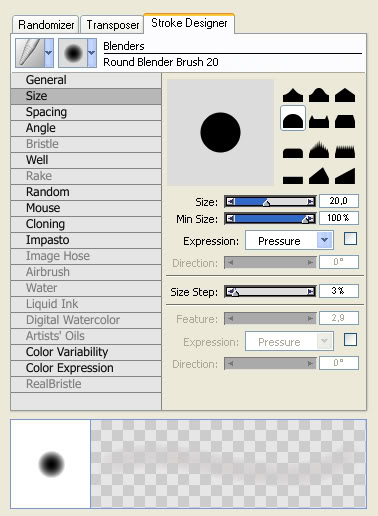The height and width of the screenshot is (516, 378).
Task: Show the Angle settings section
Action: pyautogui.click(x=86, y=128)
